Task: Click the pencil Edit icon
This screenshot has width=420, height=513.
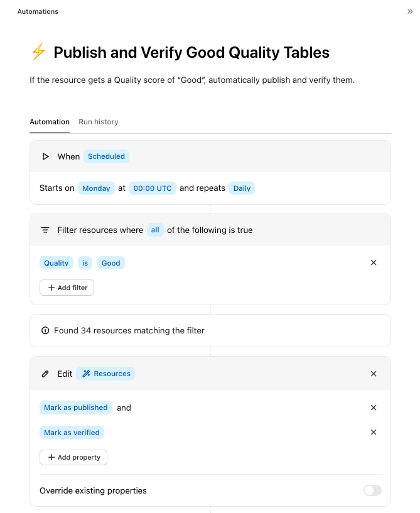Action: 45,374
